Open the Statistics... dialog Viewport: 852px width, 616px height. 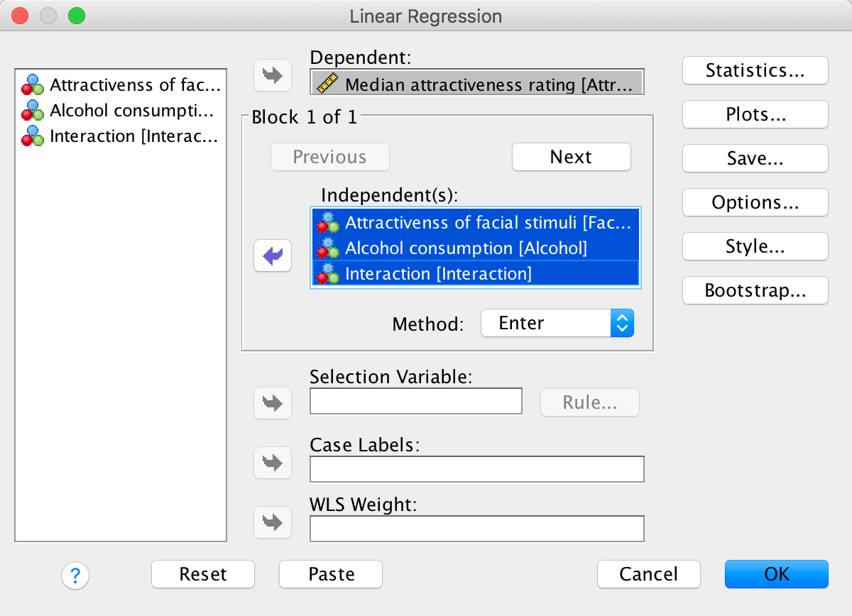pos(755,71)
